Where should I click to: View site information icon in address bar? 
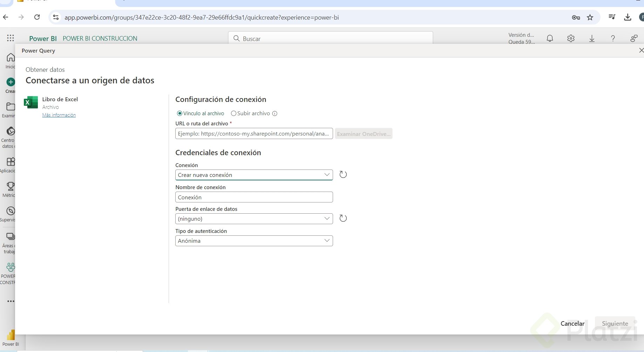tap(56, 17)
